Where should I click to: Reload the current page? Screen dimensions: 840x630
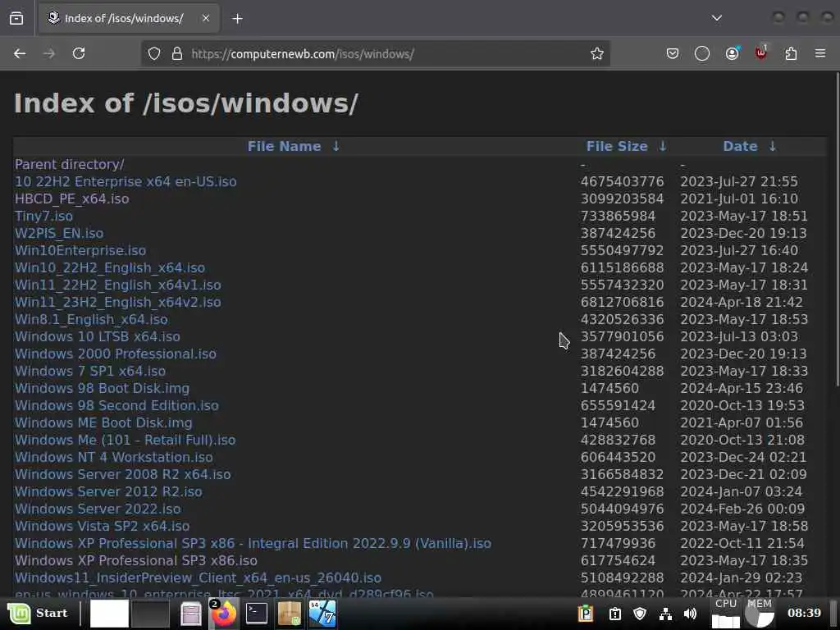tap(79, 53)
